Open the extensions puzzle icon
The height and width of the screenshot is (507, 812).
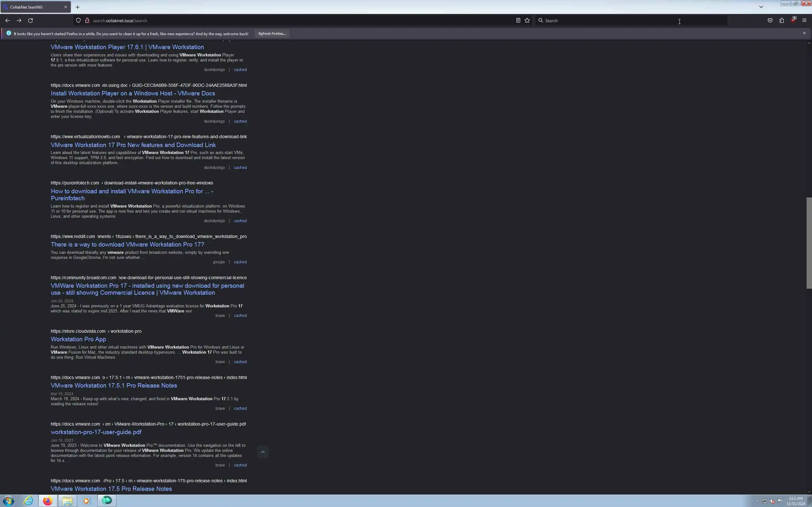[x=782, y=21]
